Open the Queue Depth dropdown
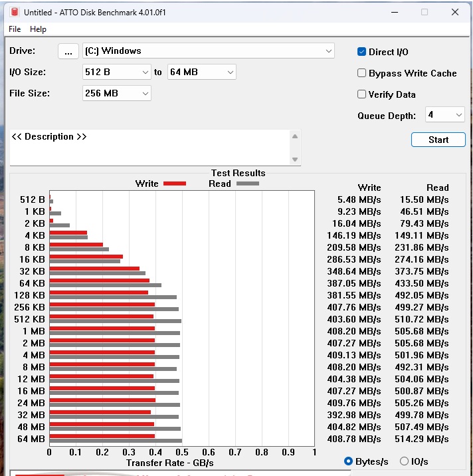This screenshot has width=473, height=476. pyautogui.click(x=445, y=115)
